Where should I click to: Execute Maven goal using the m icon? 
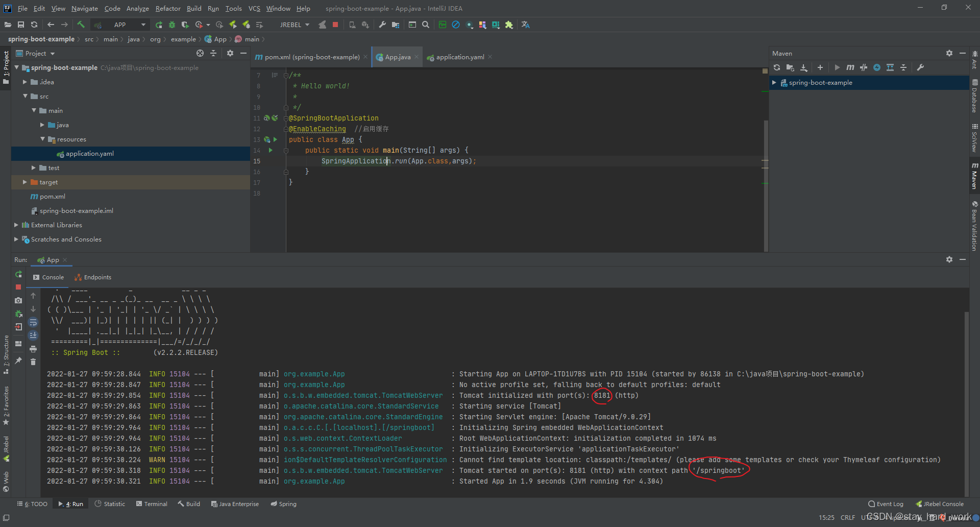tap(850, 67)
